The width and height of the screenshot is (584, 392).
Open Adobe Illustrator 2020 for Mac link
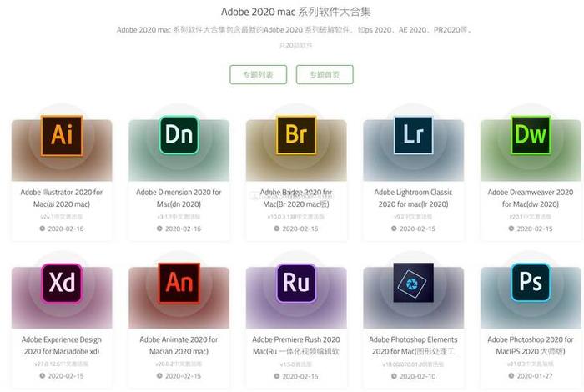62,198
